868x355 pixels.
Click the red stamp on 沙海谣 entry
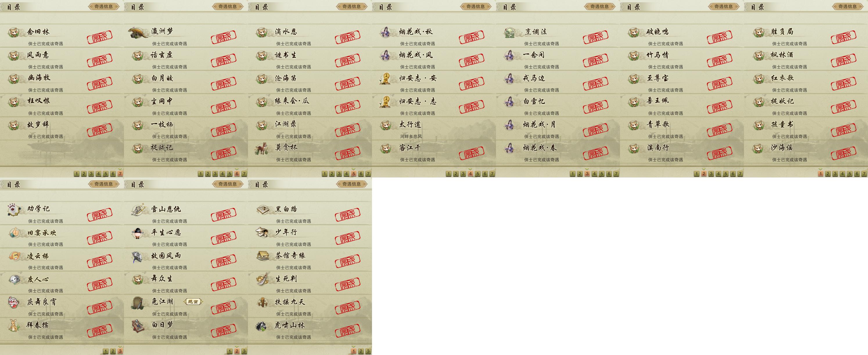pos(843,153)
